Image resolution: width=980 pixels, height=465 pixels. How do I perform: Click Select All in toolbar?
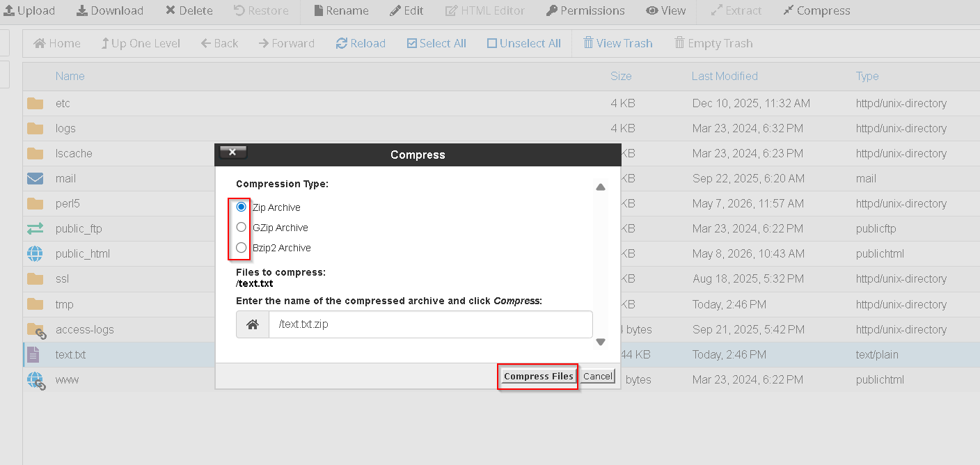pos(436,43)
